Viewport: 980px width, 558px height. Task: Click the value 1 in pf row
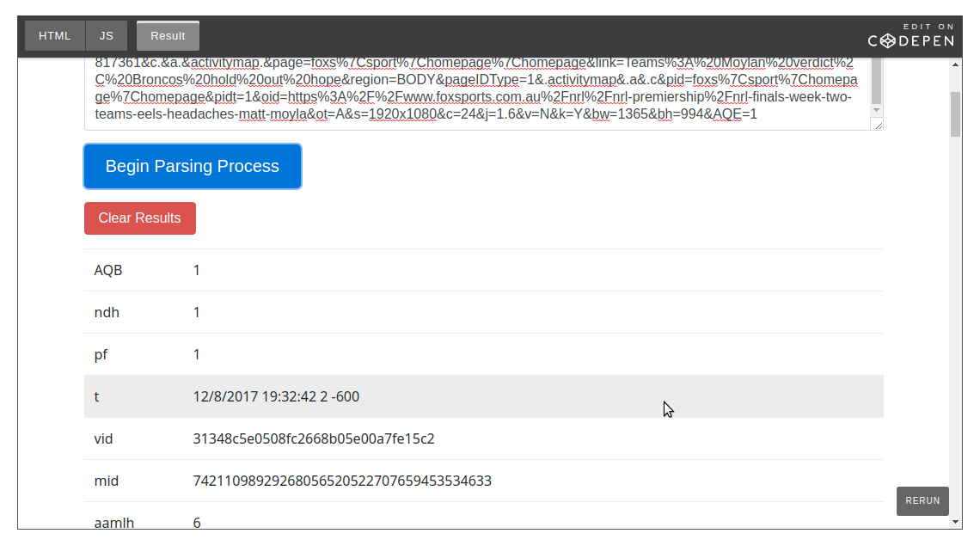pyautogui.click(x=196, y=355)
